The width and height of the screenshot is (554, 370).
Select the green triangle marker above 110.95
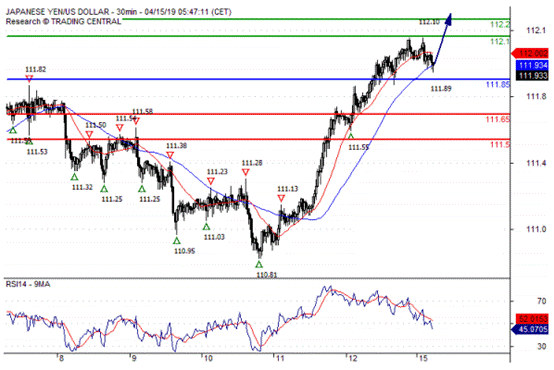click(x=177, y=241)
